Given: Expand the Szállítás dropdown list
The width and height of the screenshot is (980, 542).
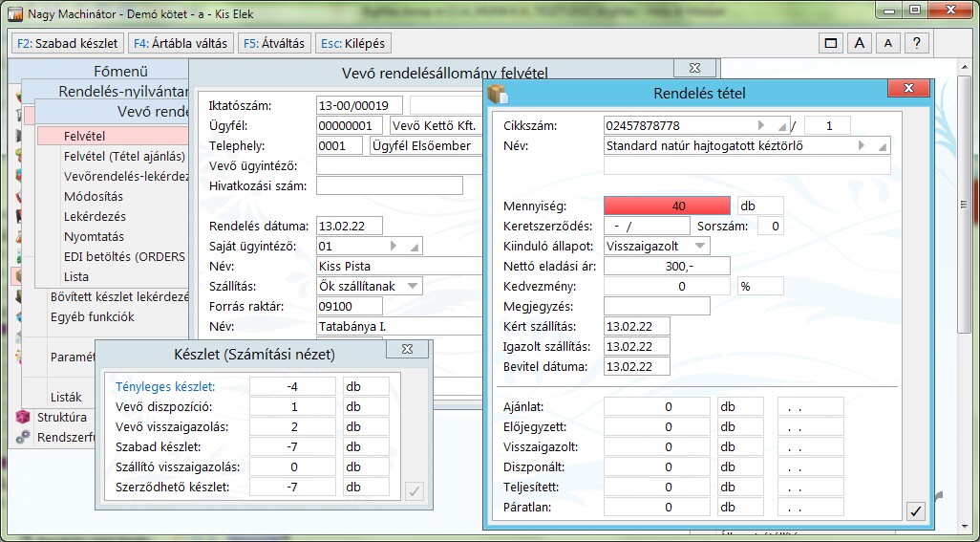Looking at the screenshot, I should pyautogui.click(x=412, y=286).
